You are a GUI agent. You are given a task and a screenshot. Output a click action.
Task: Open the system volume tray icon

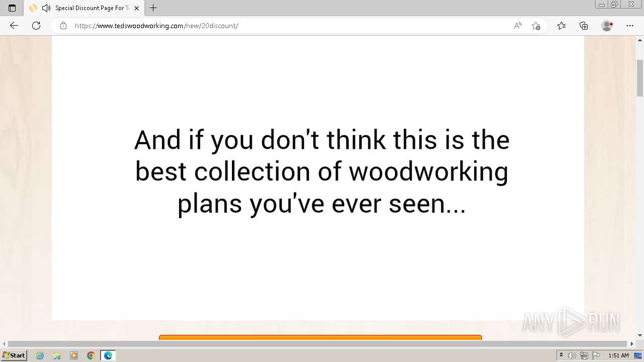[x=572, y=355]
